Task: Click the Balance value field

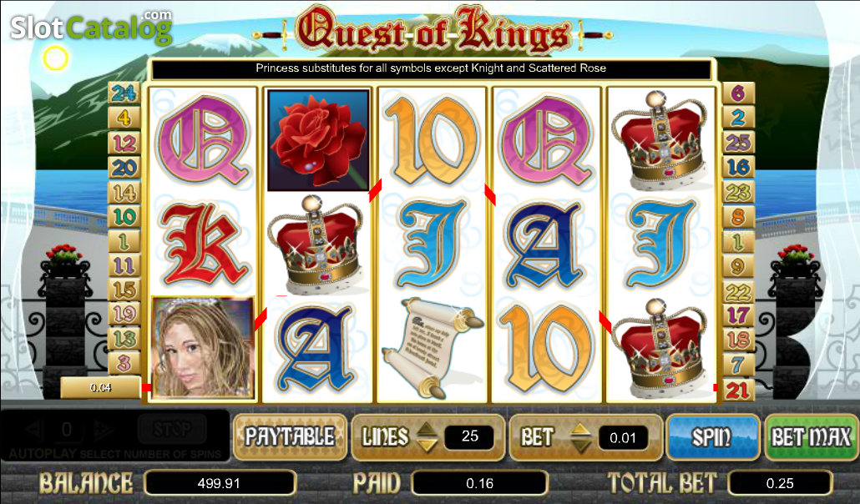Action: [220, 483]
